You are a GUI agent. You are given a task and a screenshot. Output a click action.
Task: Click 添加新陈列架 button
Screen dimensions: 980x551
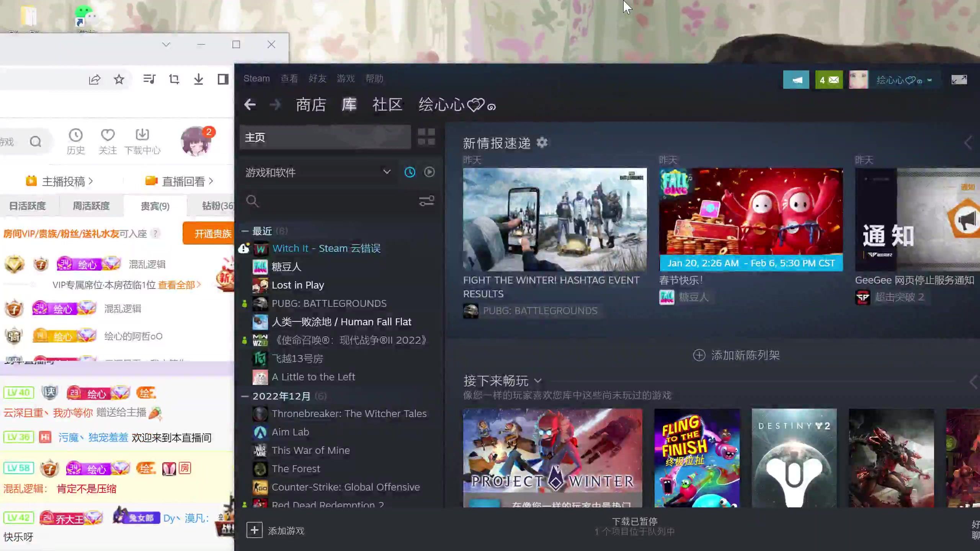(x=736, y=355)
